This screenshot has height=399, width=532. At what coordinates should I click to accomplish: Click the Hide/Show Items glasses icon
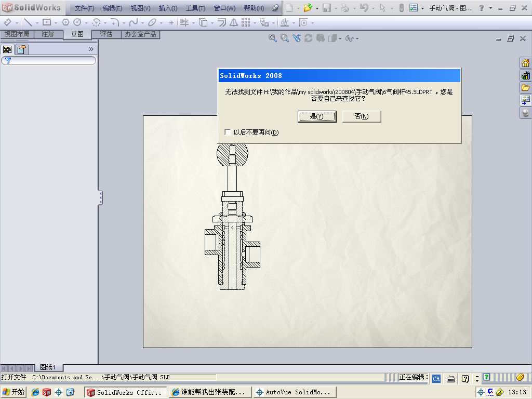[350, 38]
